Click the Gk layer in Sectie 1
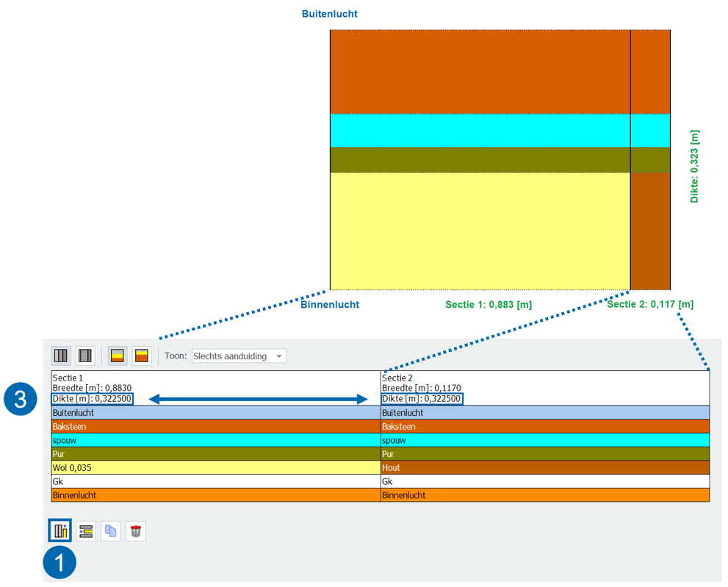The image size is (728, 587). tap(215, 481)
